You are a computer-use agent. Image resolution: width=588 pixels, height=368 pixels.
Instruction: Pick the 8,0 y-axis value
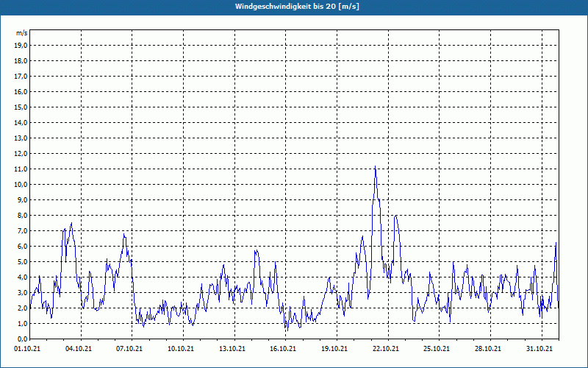click(21, 215)
